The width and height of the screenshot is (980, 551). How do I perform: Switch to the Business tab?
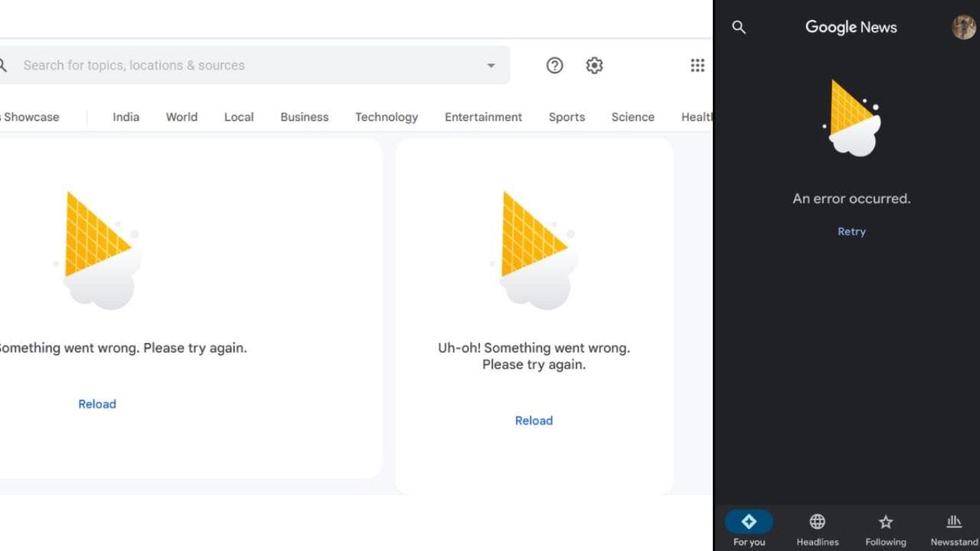click(304, 117)
